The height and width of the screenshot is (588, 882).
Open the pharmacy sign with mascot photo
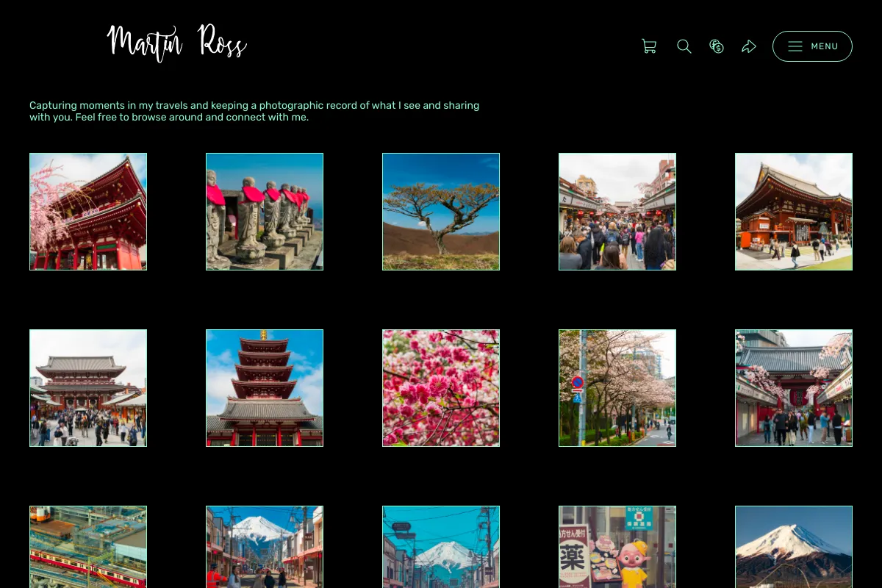pyautogui.click(x=617, y=547)
